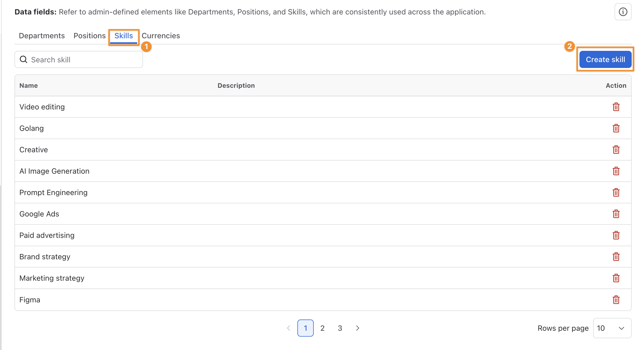
Task: Go to the next page arrow
Action: click(x=357, y=328)
